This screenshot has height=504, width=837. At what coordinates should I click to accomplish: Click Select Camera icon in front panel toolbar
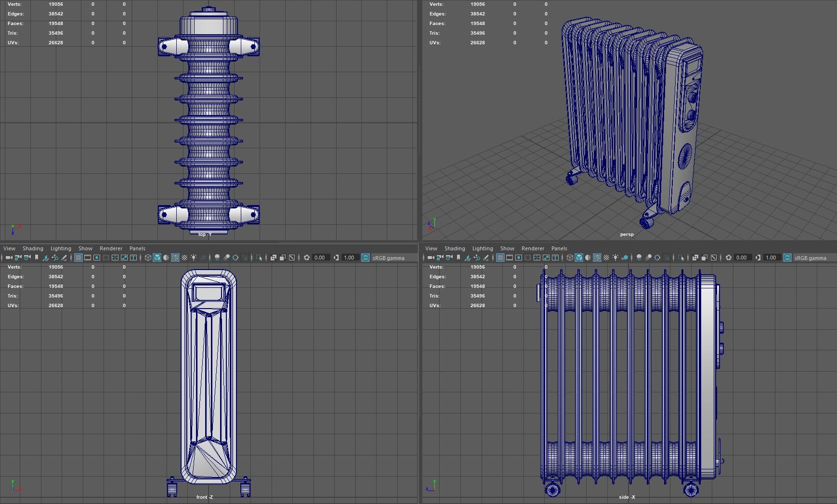(9, 258)
